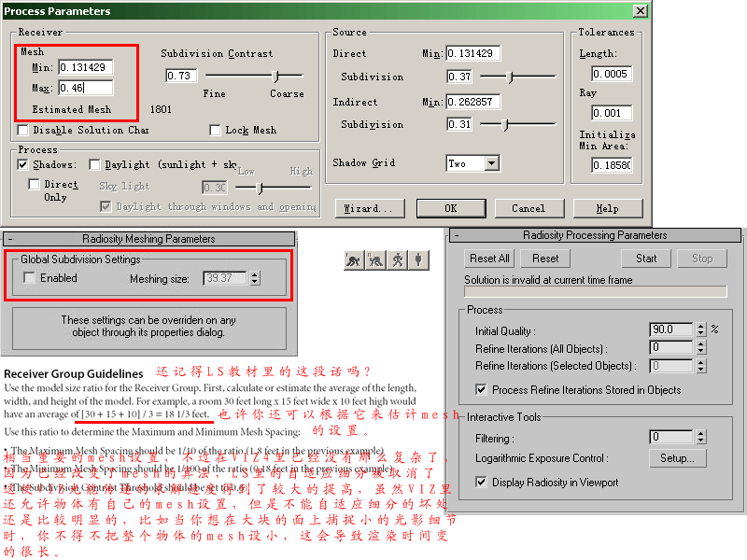
Task: Click the Filtering spinner arrows
Action: point(701,437)
